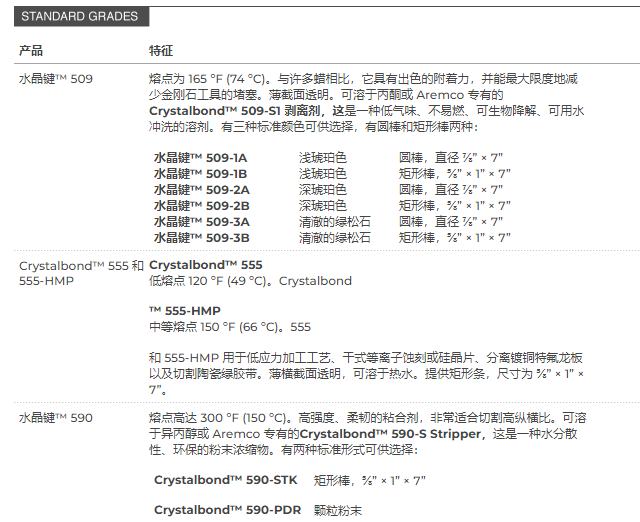Select row label 水晶键™ 509-3B
640x522 pixels.
click(202, 238)
